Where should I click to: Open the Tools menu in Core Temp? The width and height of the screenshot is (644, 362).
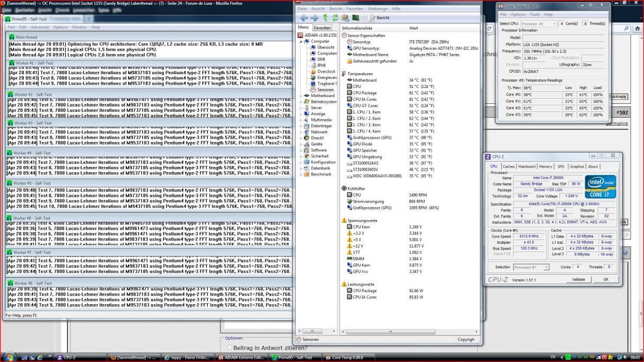[534, 14]
